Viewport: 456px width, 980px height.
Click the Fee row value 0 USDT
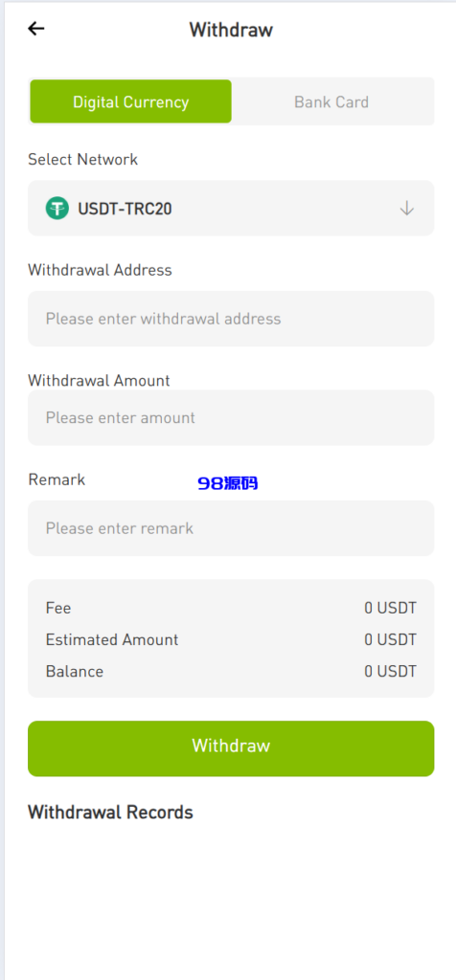click(390, 608)
